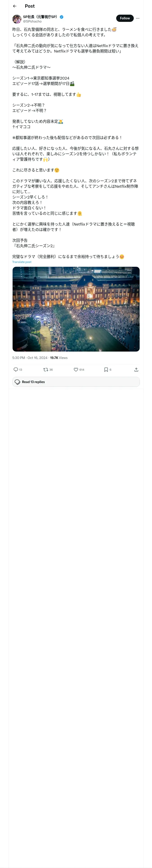Like the post with the heart icon

76,370
